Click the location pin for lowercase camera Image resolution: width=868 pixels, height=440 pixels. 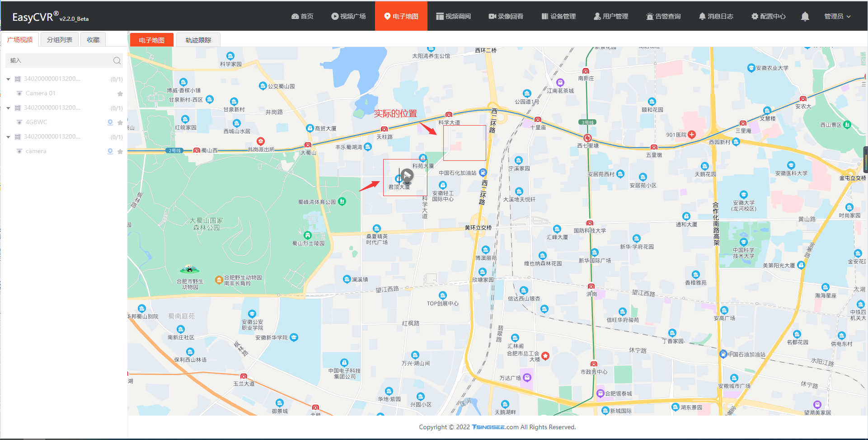[110, 151]
